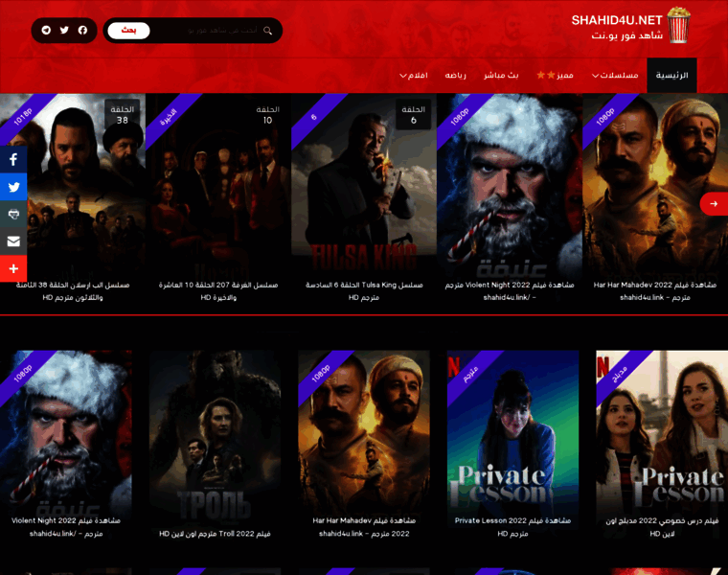
Task: Click the magnifier icon in search bar
Action: tap(267, 31)
